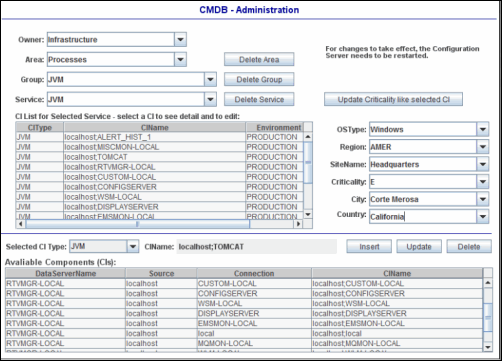Sort CI list by CIType column header
The width and height of the screenshot is (502, 361).
tap(40, 127)
